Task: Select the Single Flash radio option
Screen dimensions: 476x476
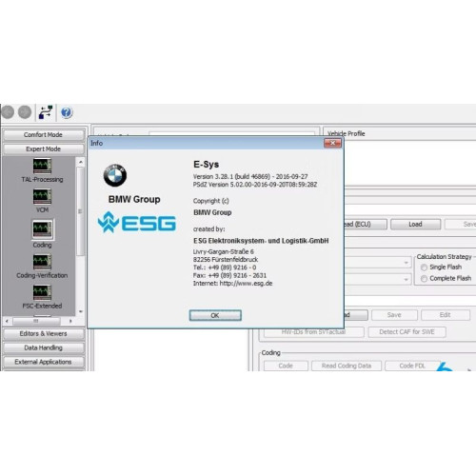Action: click(424, 268)
